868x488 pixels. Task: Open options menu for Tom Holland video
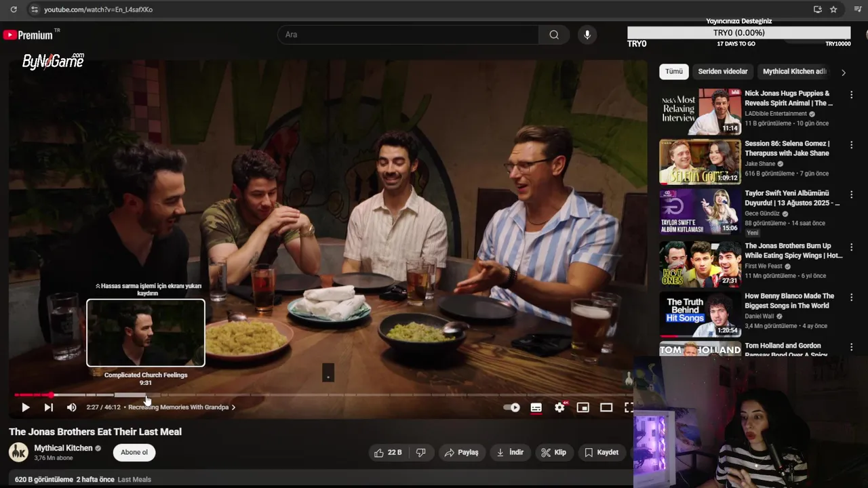tap(851, 347)
